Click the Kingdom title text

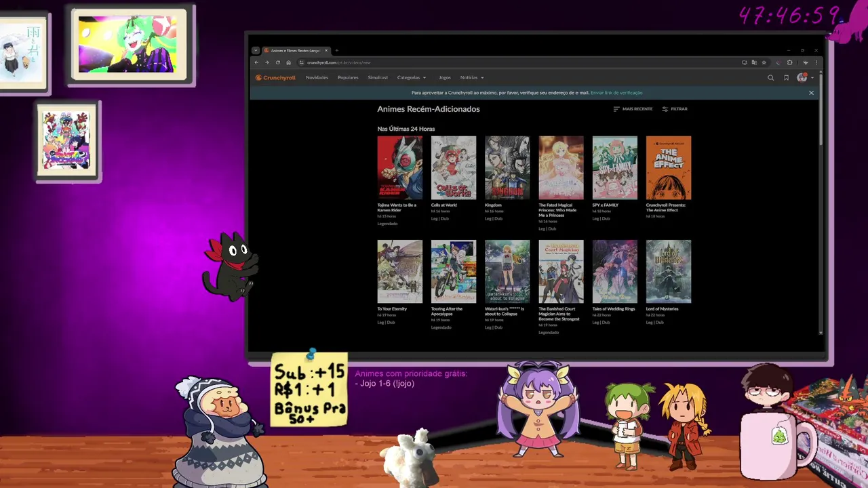(x=493, y=205)
